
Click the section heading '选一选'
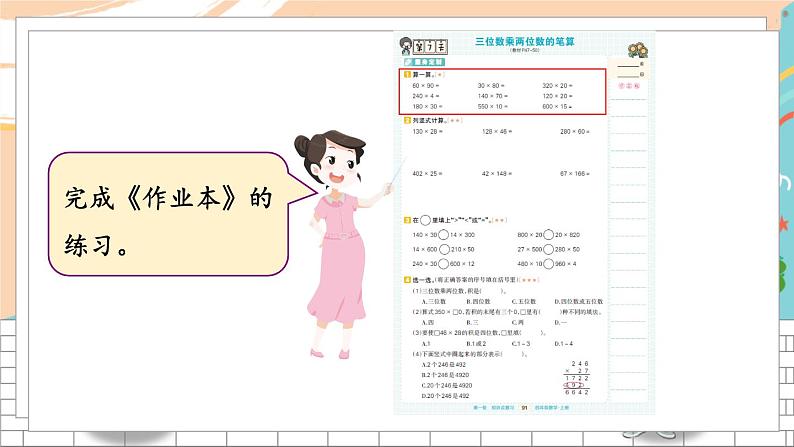click(x=423, y=279)
